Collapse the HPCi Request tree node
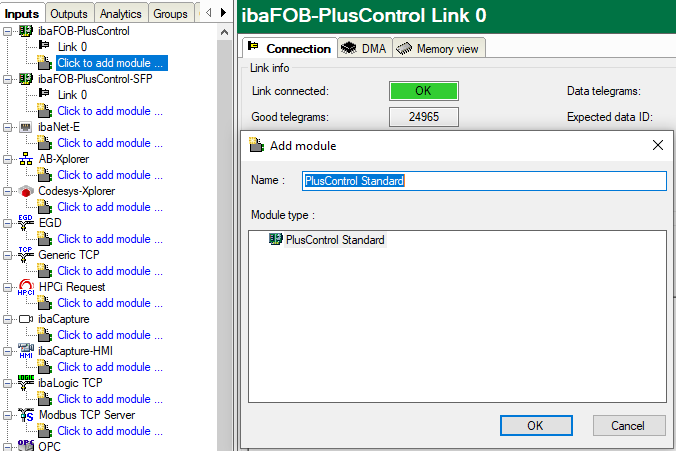This screenshot has height=451, width=676. pos(7,287)
